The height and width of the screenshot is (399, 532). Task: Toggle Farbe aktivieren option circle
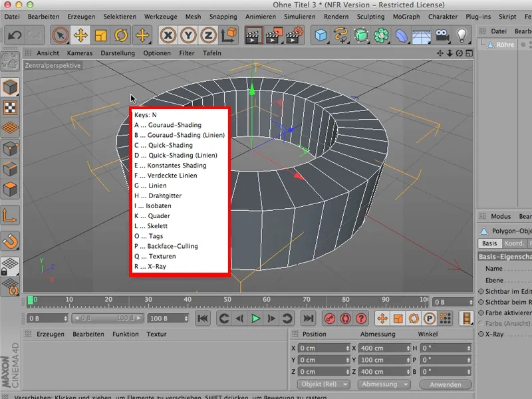481,313
